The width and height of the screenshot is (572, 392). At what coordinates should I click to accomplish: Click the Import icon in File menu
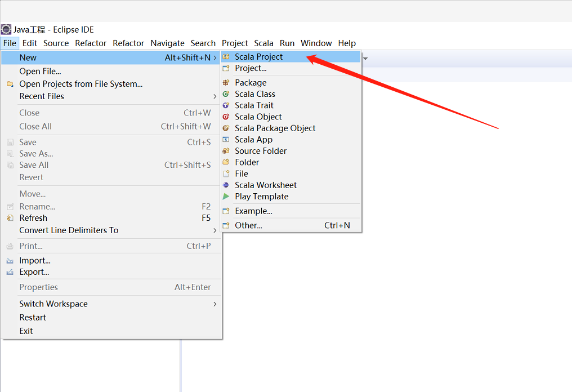click(x=10, y=261)
